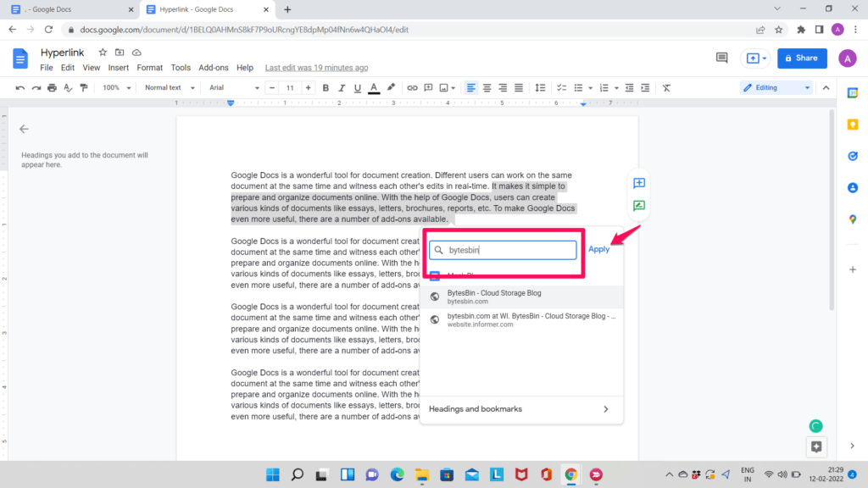
Task: Apply italic formatting
Action: pos(342,87)
